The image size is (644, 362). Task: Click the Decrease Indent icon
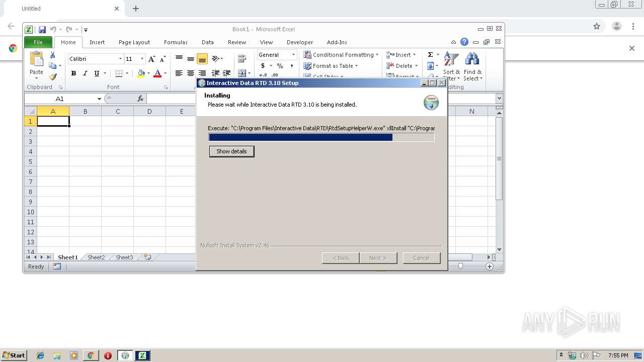tap(215, 73)
